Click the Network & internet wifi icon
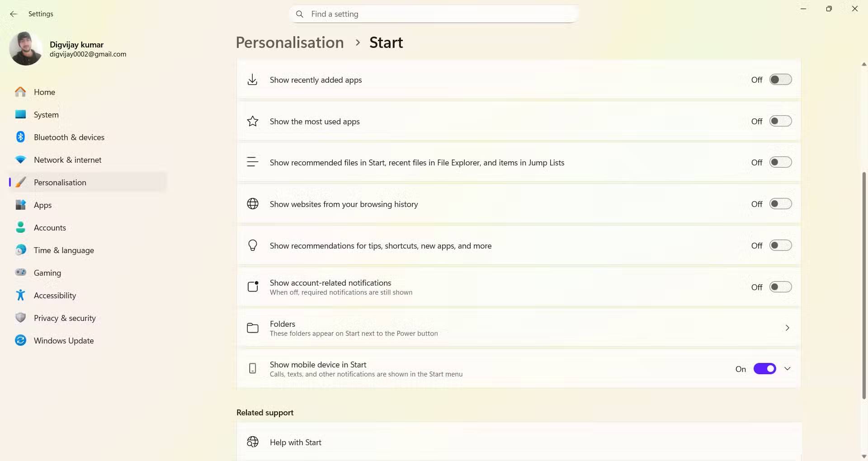Screen dimensions: 868x461 coord(20,160)
